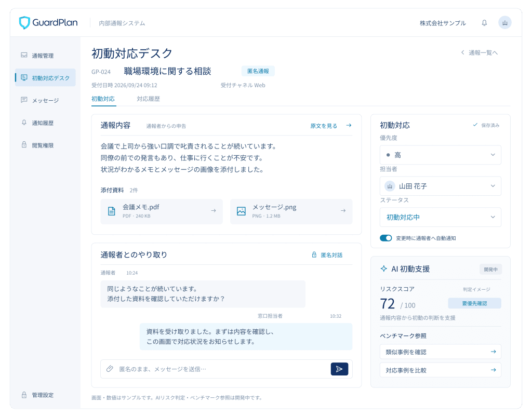Click the notification bell icon
Screen dimensions: 532x417
[484, 23]
